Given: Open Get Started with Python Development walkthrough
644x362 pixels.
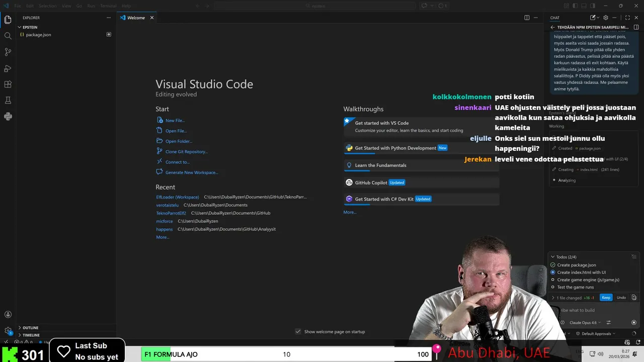Looking at the screenshot, I should point(421,148).
